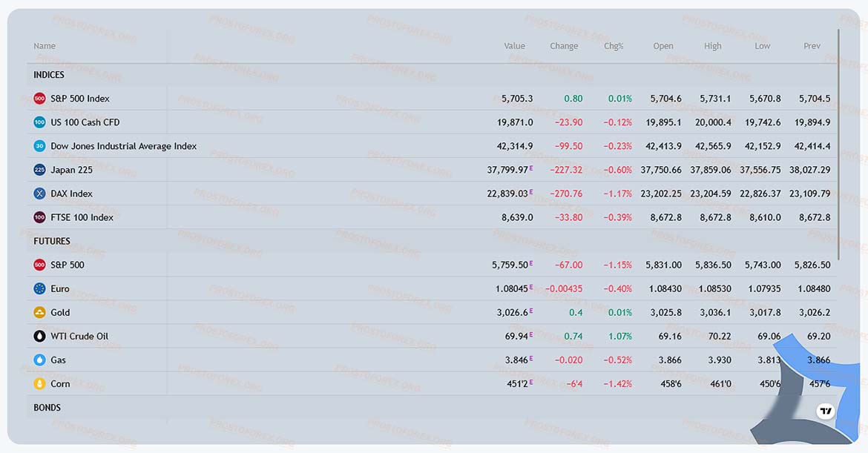Click the table's vertical scrollbar
Screen dimensions: 868x453
[x=839, y=145]
